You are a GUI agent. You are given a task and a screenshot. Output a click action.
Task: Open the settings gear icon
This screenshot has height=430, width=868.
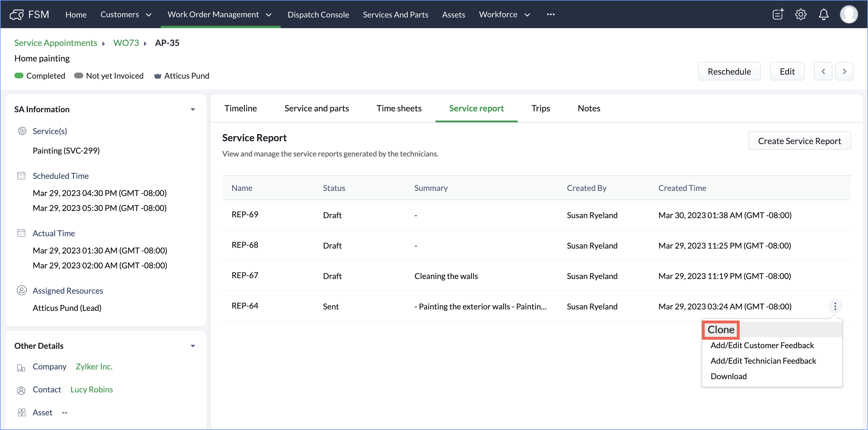pos(801,14)
